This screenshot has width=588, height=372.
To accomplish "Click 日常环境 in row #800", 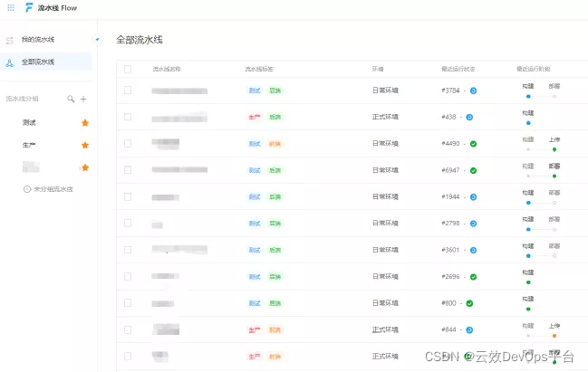I will [385, 302].
